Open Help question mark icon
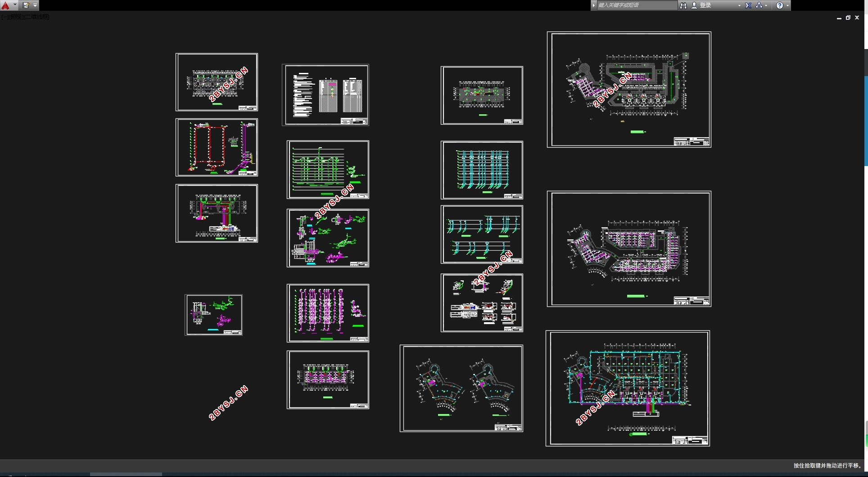 (x=780, y=5)
